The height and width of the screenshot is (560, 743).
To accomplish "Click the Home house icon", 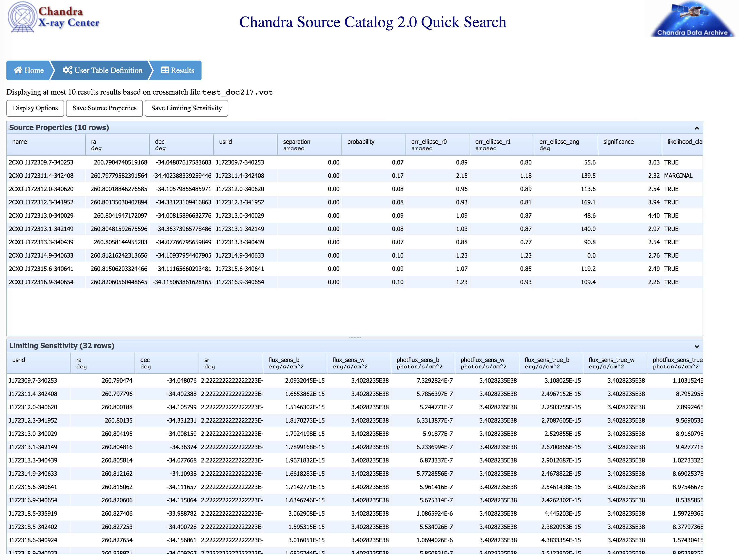I will coord(18,70).
